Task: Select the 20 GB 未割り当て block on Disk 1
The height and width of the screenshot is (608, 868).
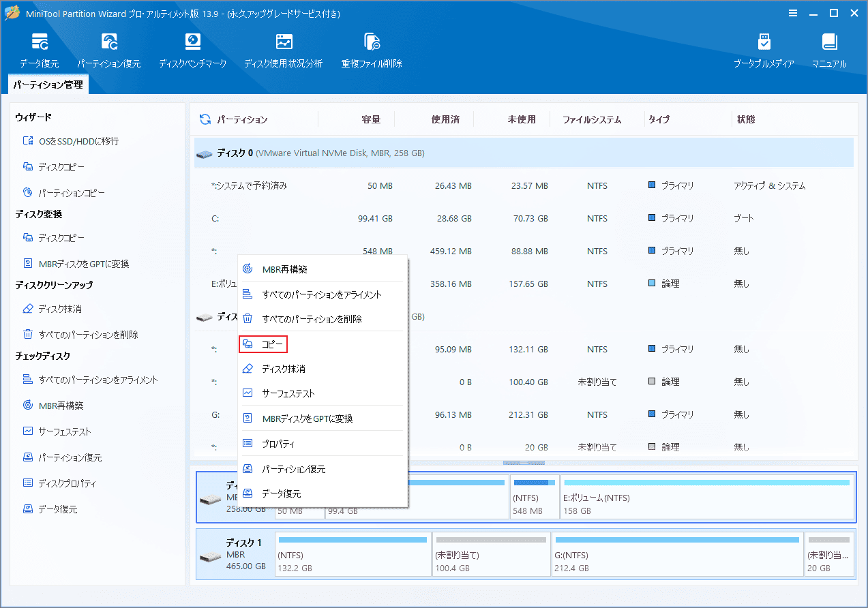Action: pyautogui.click(x=829, y=556)
